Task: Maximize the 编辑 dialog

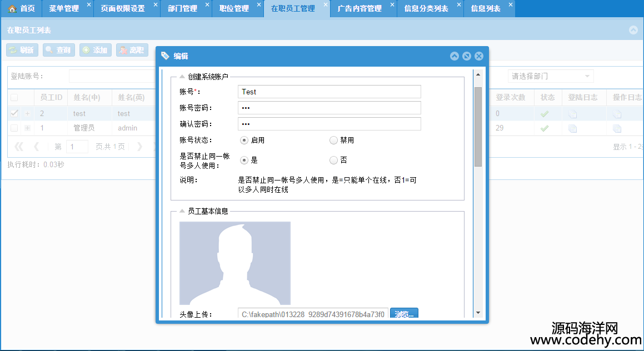Action: [x=467, y=56]
